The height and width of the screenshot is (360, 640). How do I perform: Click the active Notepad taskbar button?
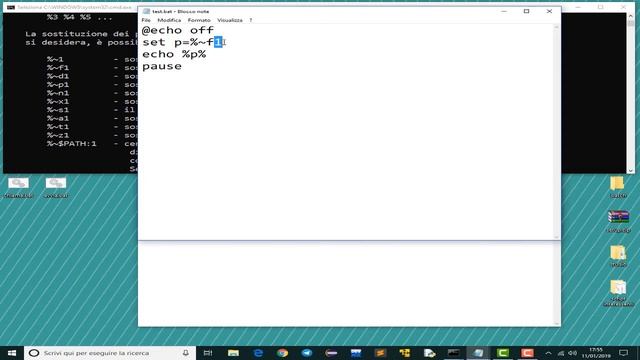[x=478, y=353]
